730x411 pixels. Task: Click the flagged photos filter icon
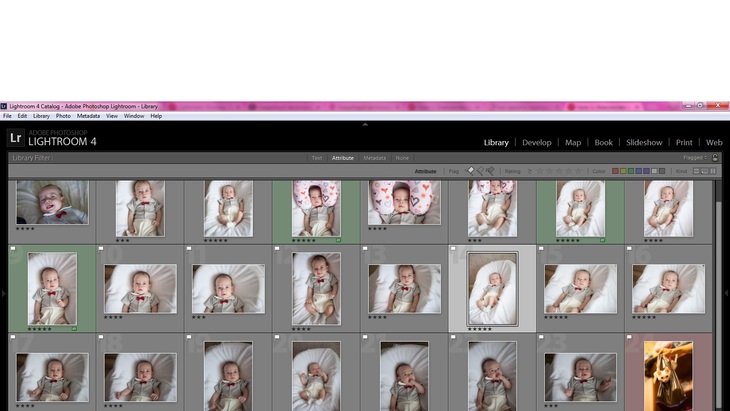coord(471,171)
